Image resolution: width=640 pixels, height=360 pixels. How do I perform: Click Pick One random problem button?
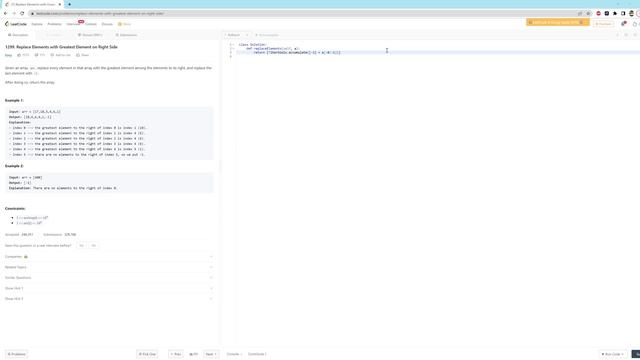(147, 354)
